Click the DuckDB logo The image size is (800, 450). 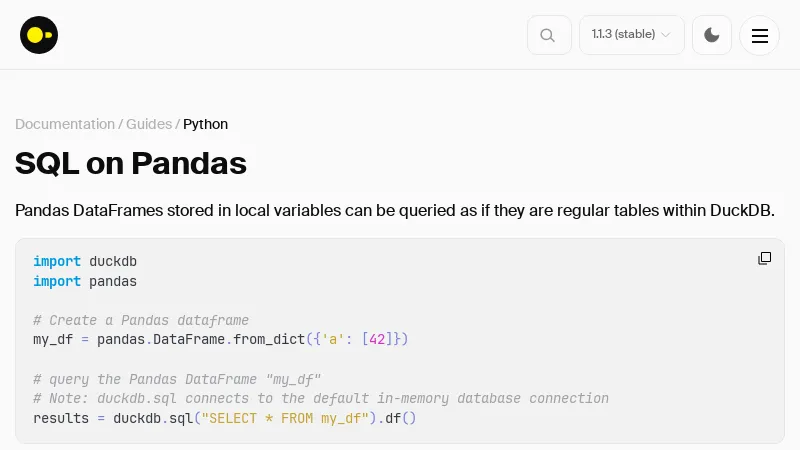click(x=39, y=35)
